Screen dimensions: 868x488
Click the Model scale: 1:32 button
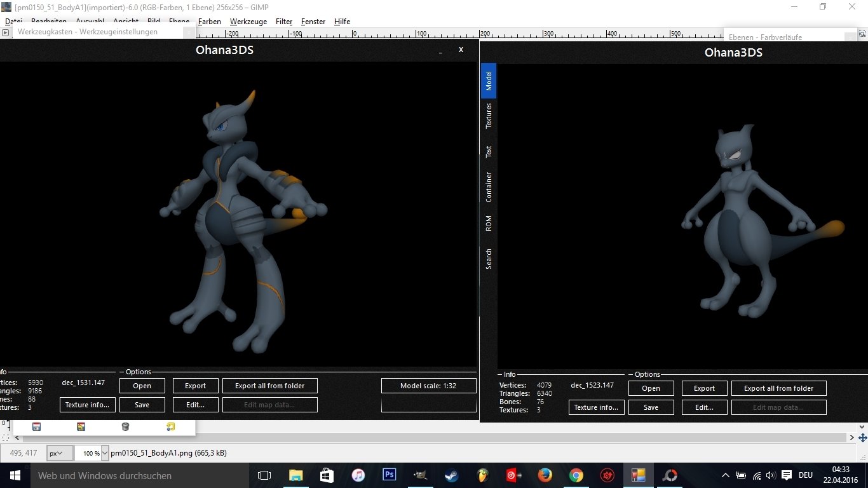pyautogui.click(x=429, y=386)
